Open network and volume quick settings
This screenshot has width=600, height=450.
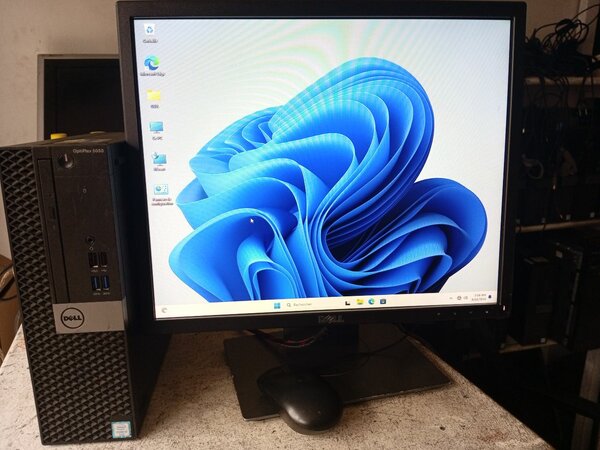462,298
